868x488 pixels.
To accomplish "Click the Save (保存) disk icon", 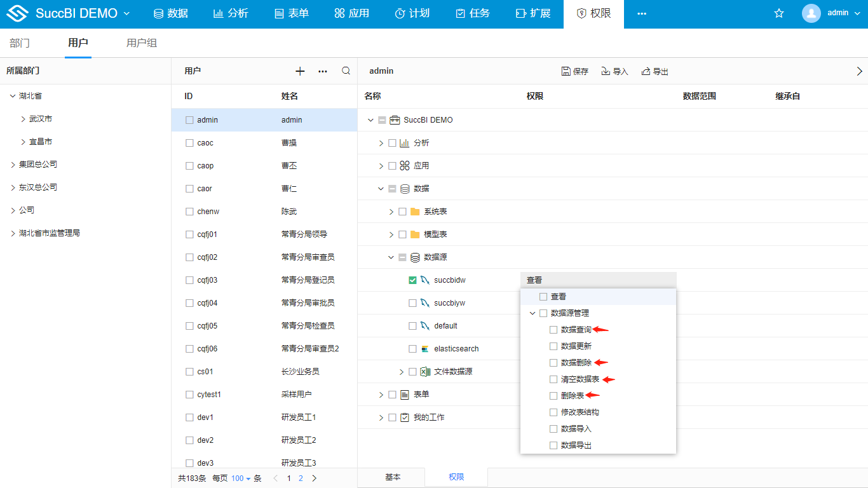I will tap(566, 71).
